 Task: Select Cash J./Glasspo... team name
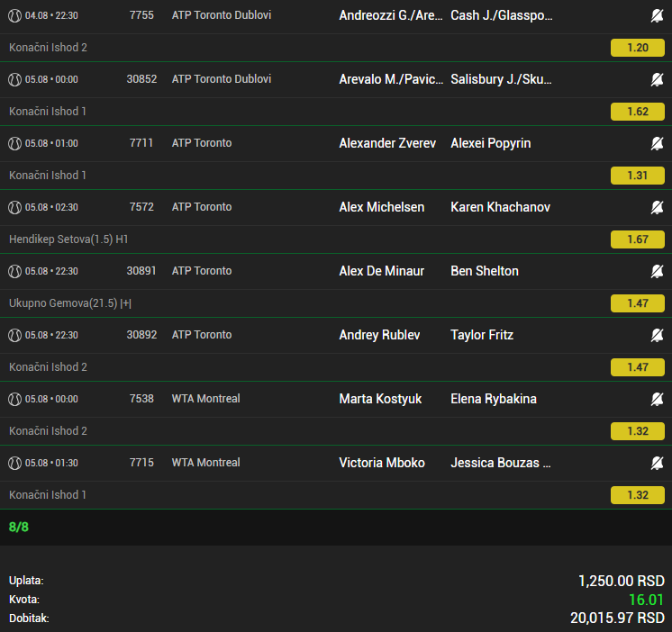502,15
